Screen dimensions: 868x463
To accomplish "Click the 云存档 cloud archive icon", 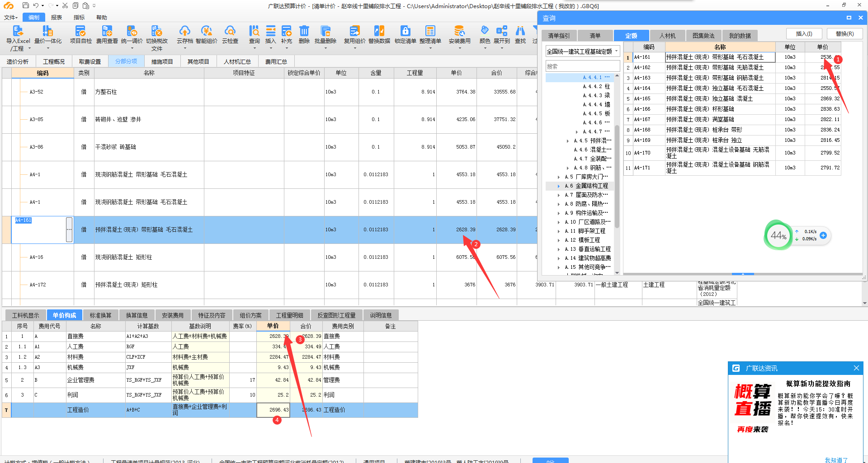I will 184,31.
